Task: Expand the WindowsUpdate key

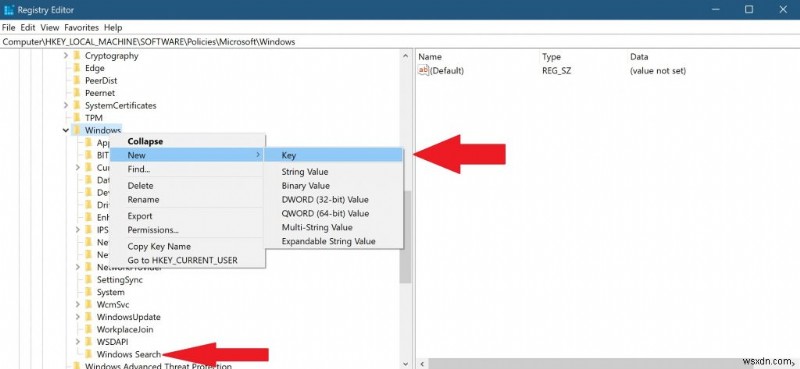Action: tap(78, 317)
